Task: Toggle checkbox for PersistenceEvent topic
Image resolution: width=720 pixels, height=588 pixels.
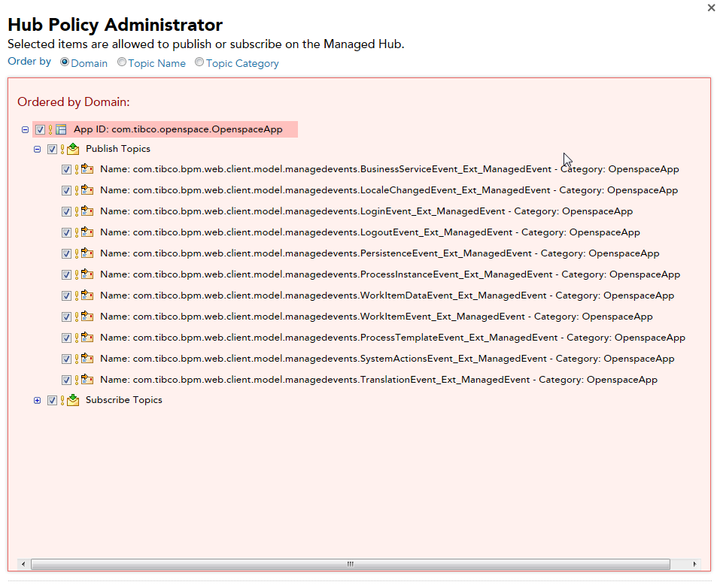Action: click(66, 254)
